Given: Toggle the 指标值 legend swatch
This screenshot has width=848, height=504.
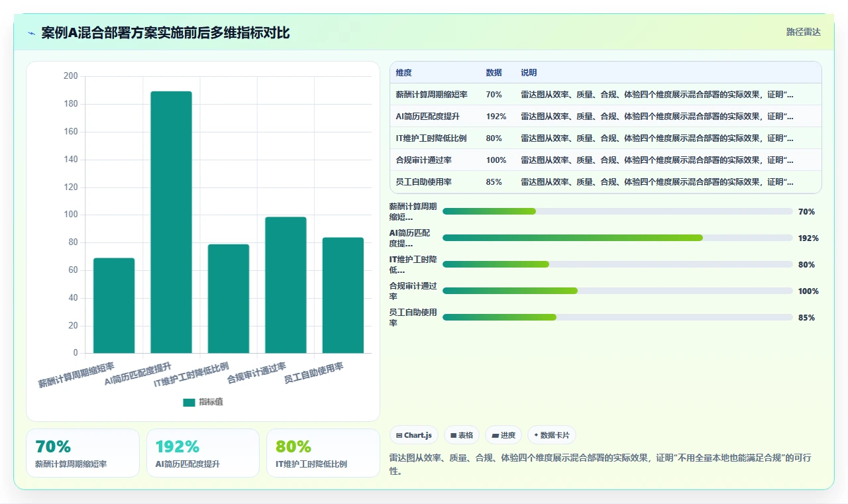Looking at the screenshot, I should [189, 402].
